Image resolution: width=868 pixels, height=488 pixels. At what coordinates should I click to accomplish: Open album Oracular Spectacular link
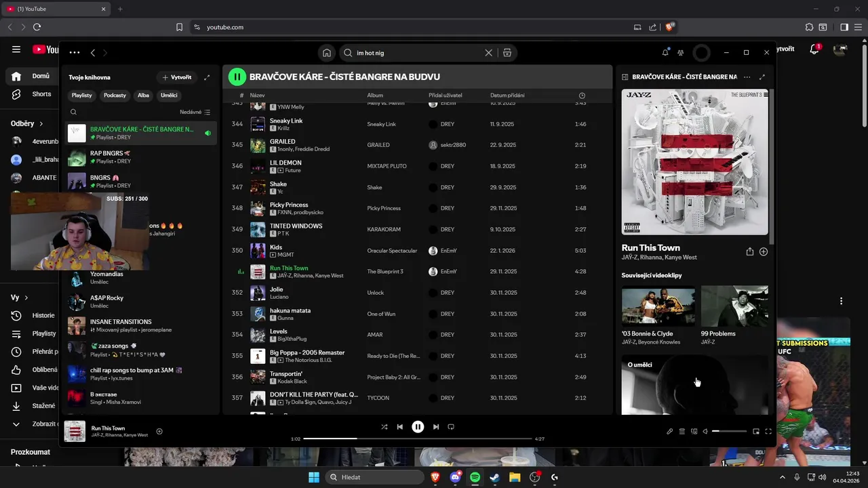[x=392, y=251]
